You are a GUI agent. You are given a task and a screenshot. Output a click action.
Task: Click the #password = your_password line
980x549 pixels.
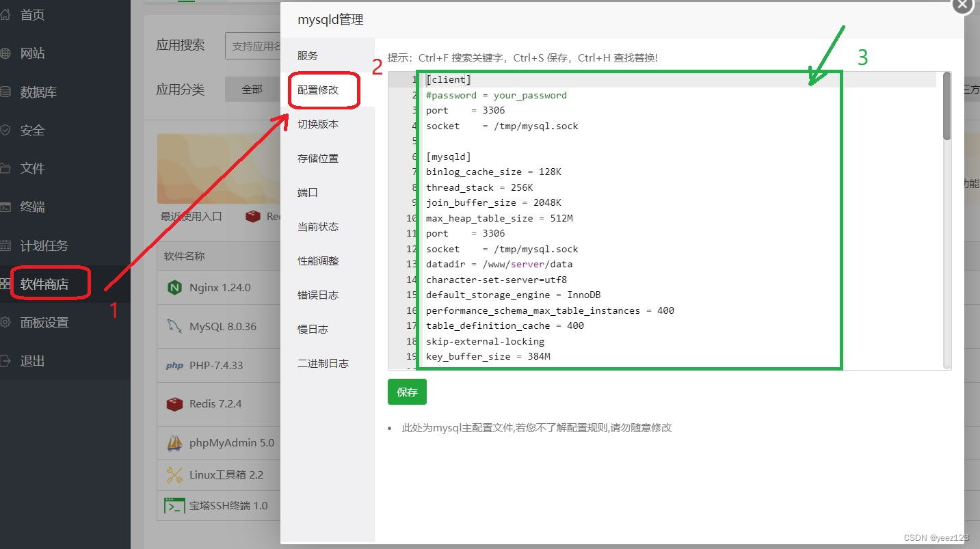pos(496,95)
